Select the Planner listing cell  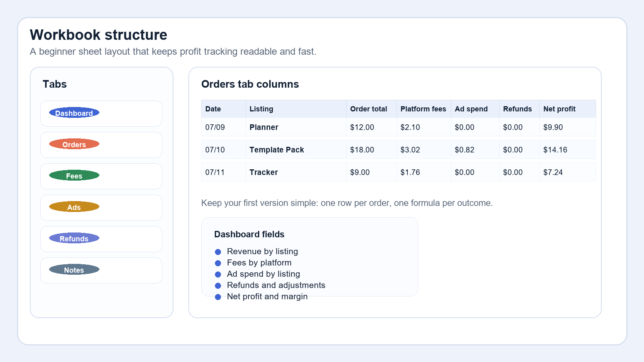[296, 127]
